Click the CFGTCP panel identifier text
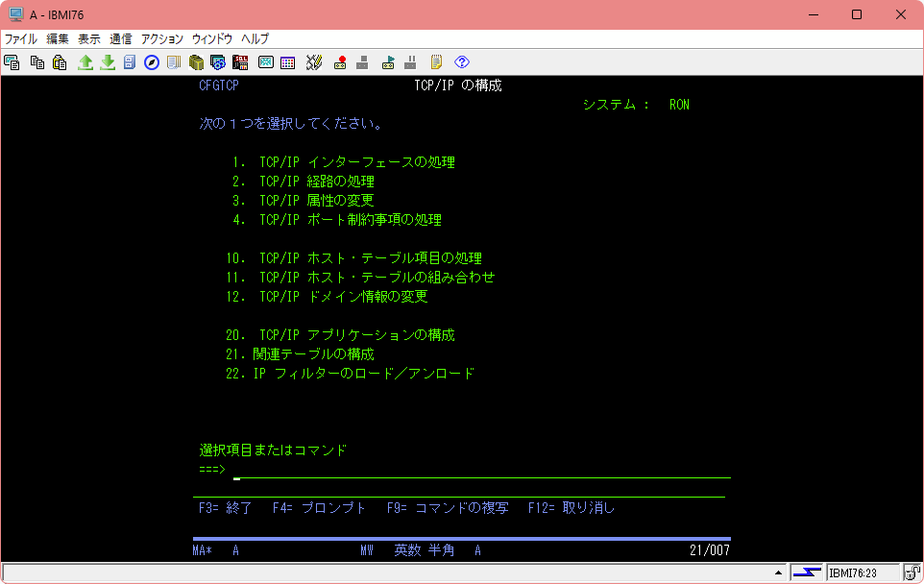 click(219, 85)
